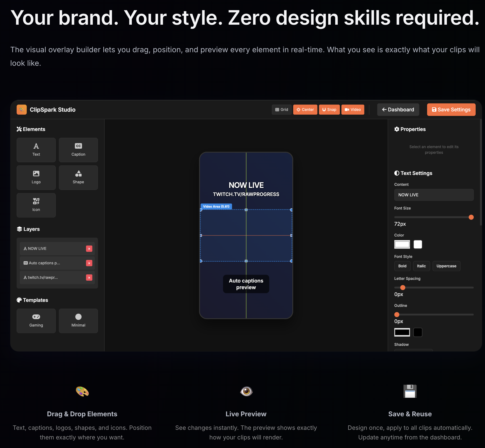Image resolution: width=485 pixels, height=448 pixels.
Task: Apply Uppercase font style
Action: point(446,266)
